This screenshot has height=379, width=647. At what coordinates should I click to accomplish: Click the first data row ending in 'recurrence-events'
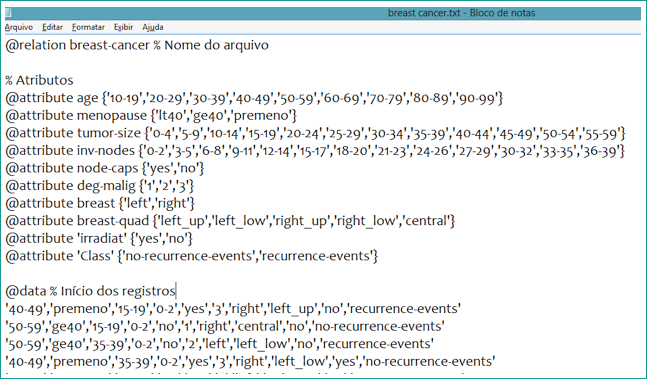(x=233, y=309)
